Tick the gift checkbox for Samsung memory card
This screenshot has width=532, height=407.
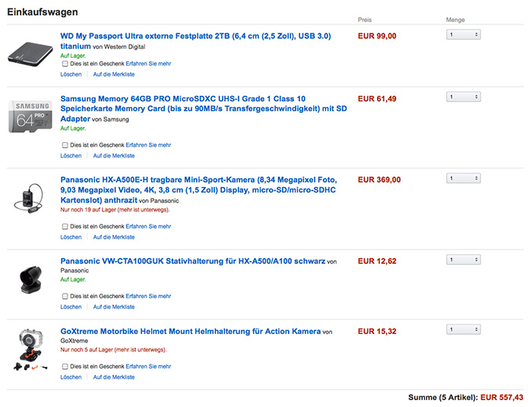pyautogui.click(x=65, y=145)
